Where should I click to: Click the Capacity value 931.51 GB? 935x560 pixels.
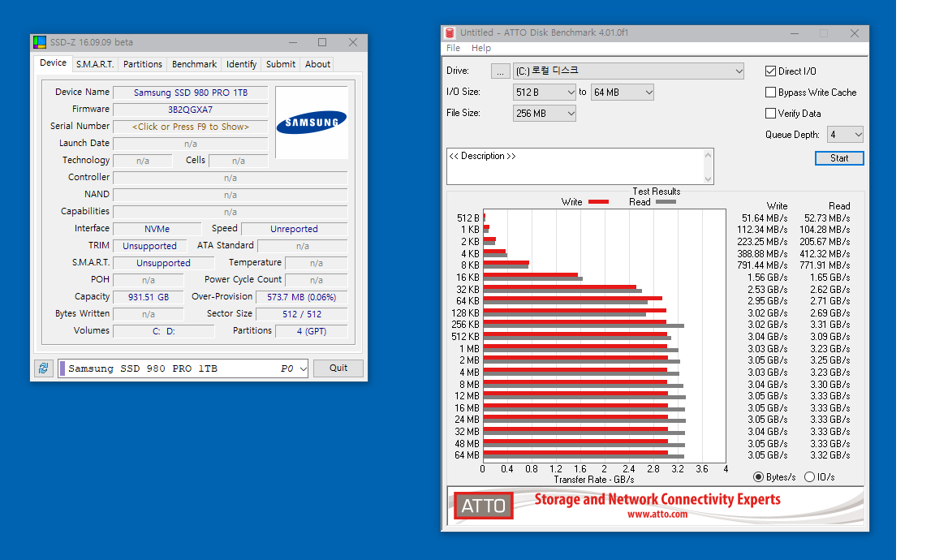149,297
